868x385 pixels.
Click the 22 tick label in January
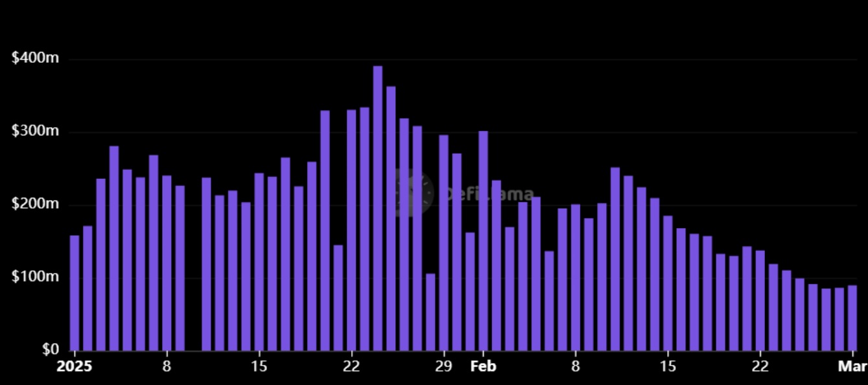coord(352,366)
